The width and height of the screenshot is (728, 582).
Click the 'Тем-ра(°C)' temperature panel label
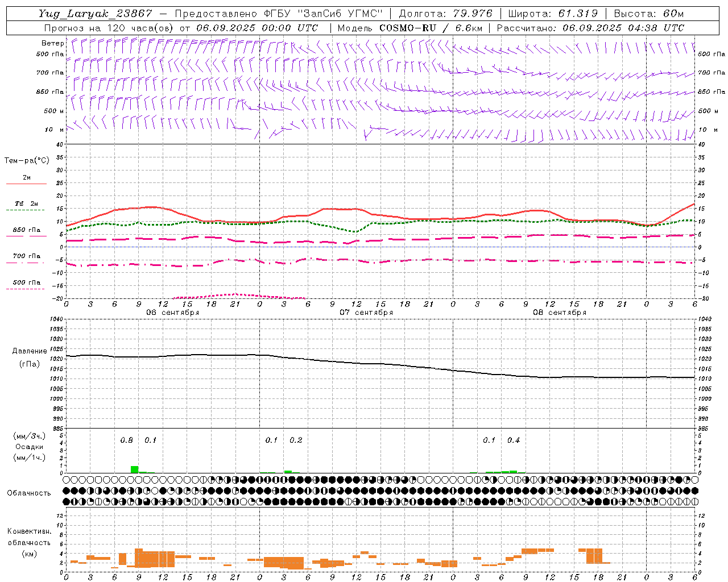(x=27, y=161)
